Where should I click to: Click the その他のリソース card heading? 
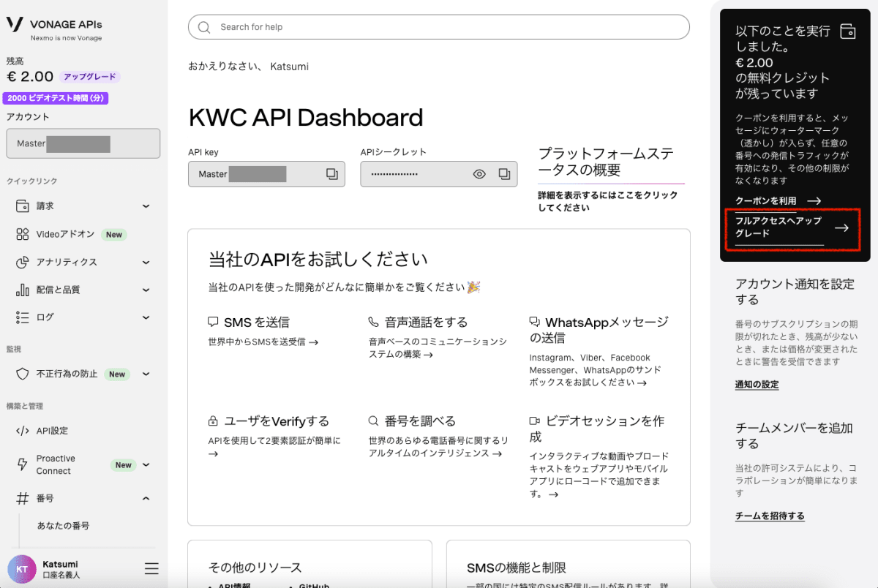click(255, 568)
